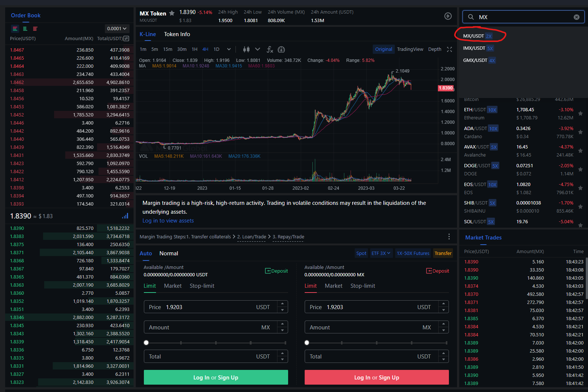The image size is (588, 392).
Task: Decrease the sell Price using down stepper
Action: point(443,310)
